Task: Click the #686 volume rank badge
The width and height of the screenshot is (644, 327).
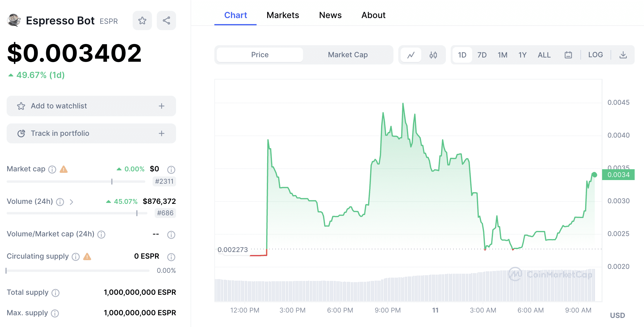Action: pyautogui.click(x=165, y=213)
